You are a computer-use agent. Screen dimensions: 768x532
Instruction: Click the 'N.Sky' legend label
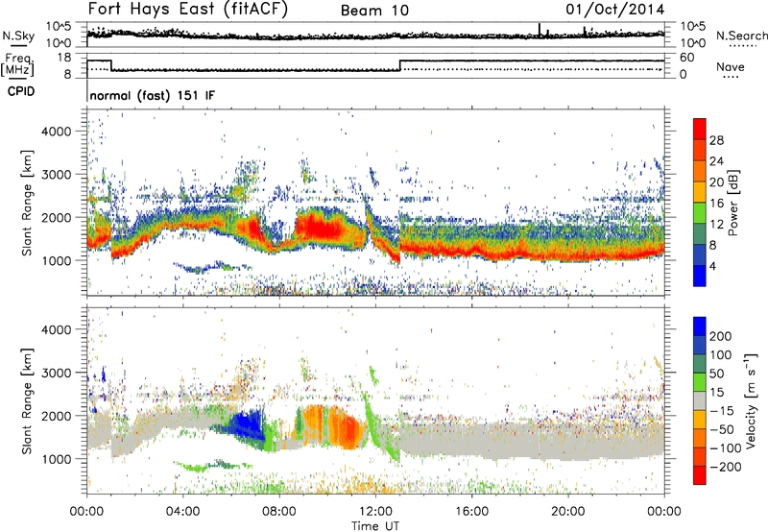click(x=18, y=36)
